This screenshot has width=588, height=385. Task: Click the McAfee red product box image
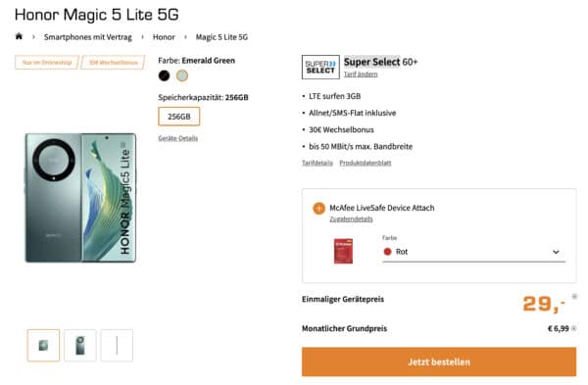coord(343,251)
